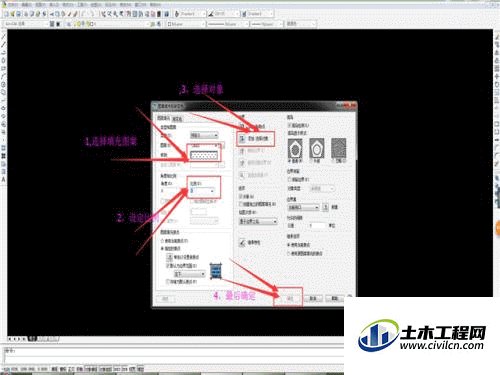Click the Preview button at the dialog's bottom left
The width and height of the screenshot is (500, 375).
pos(165,298)
